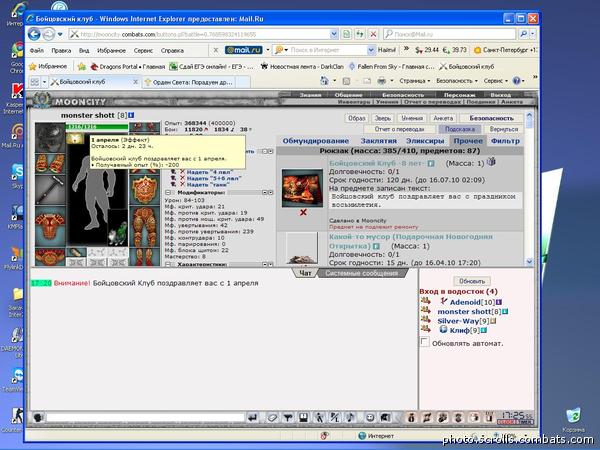The width and height of the screenshot is (600, 450).
Task: Click the Подсказка button
Action: pos(460,129)
